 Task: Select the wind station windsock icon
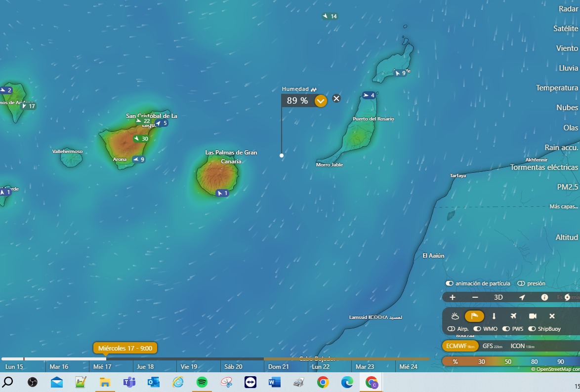[474, 316]
